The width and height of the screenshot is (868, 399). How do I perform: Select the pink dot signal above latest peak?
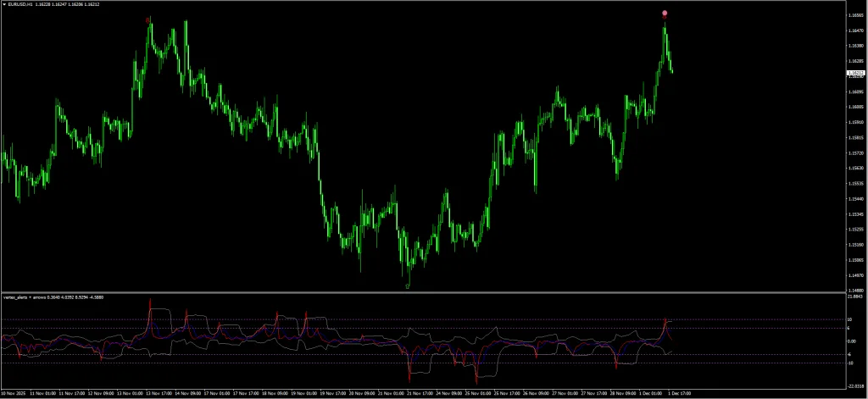tap(665, 14)
